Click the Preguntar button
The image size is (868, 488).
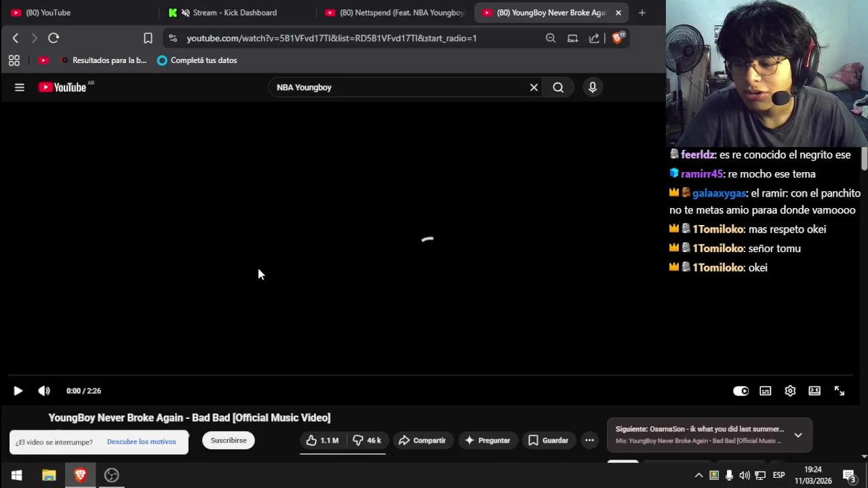pyautogui.click(x=487, y=441)
